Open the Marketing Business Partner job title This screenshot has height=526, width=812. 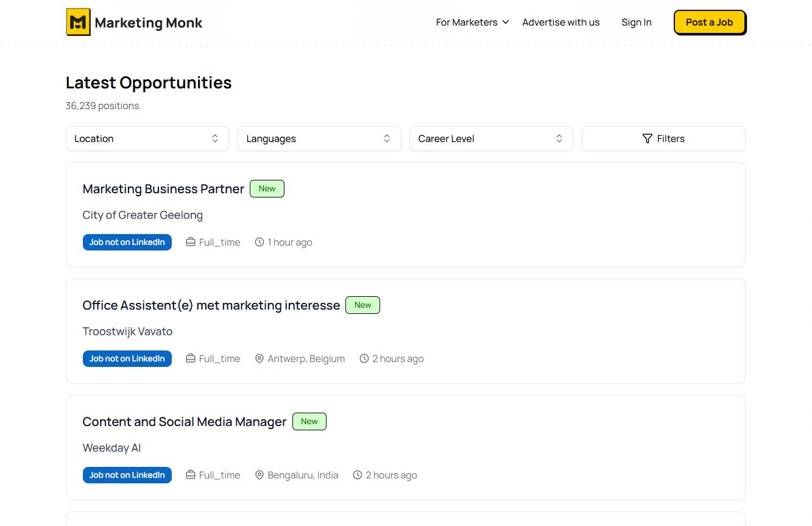(163, 189)
